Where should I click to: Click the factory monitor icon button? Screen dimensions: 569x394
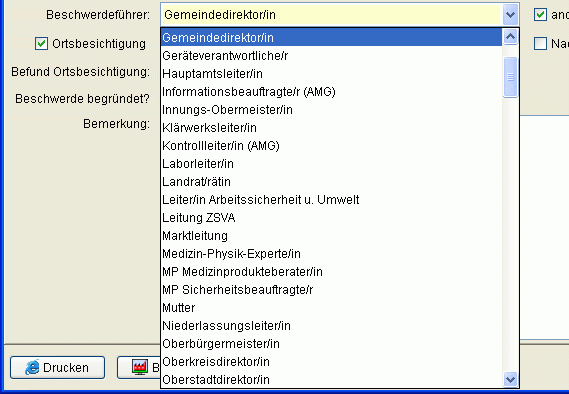[x=139, y=368]
